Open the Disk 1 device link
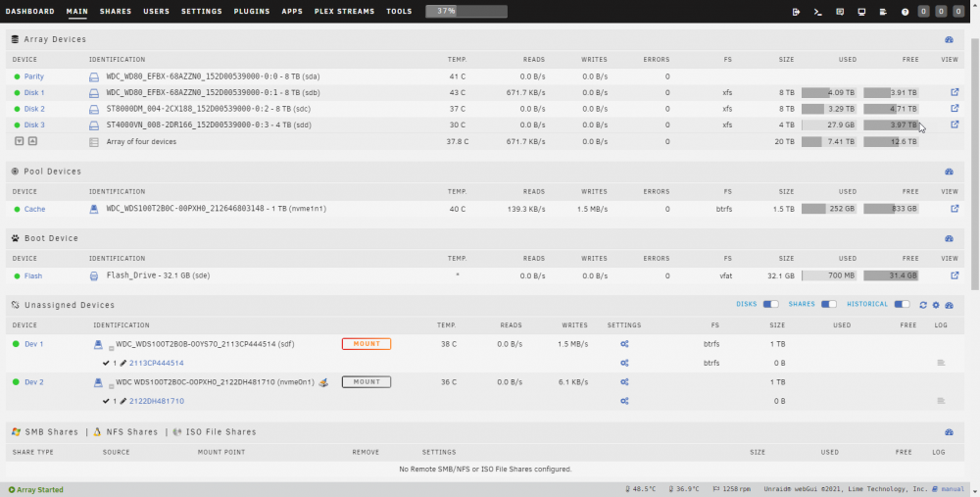 pyautogui.click(x=34, y=92)
